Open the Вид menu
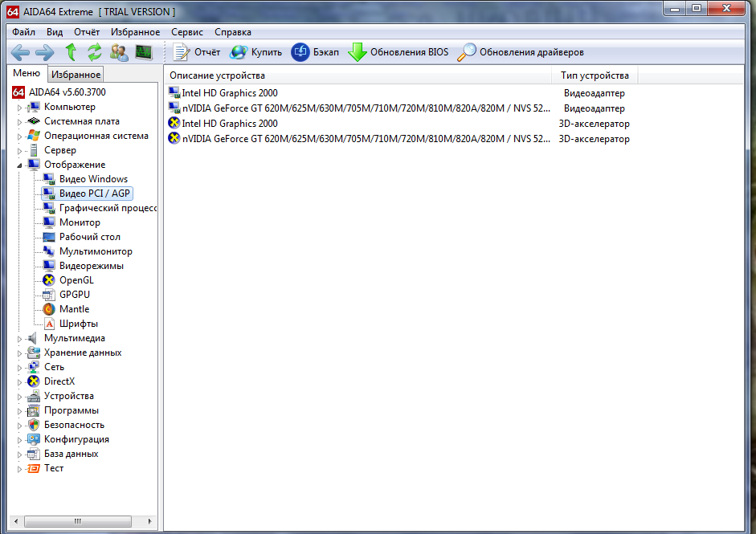 point(55,32)
